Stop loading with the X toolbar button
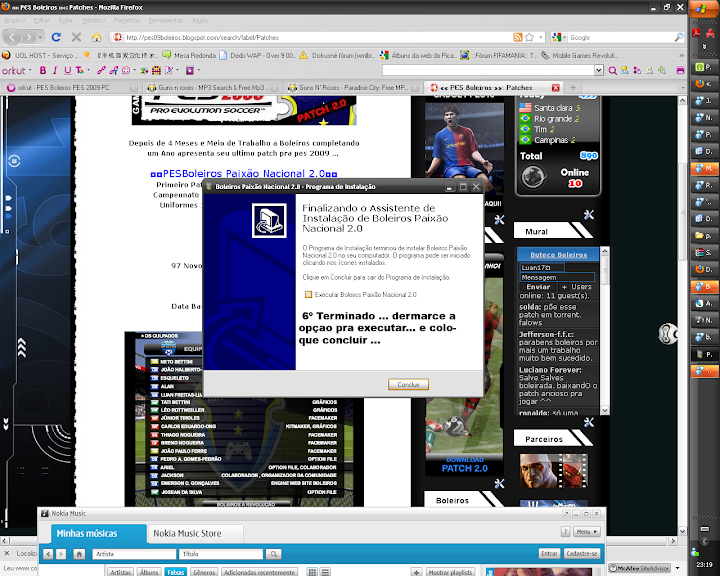This screenshot has height=576, width=720. point(77,37)
